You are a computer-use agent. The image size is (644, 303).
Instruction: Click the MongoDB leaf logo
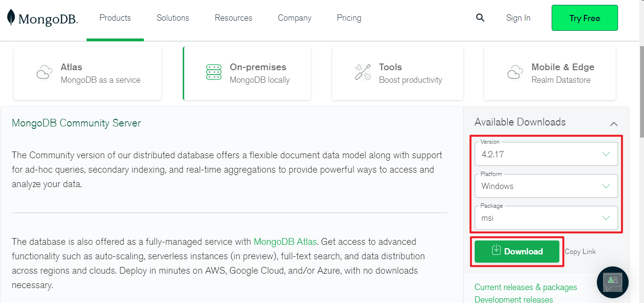click(x=11, y=18)
